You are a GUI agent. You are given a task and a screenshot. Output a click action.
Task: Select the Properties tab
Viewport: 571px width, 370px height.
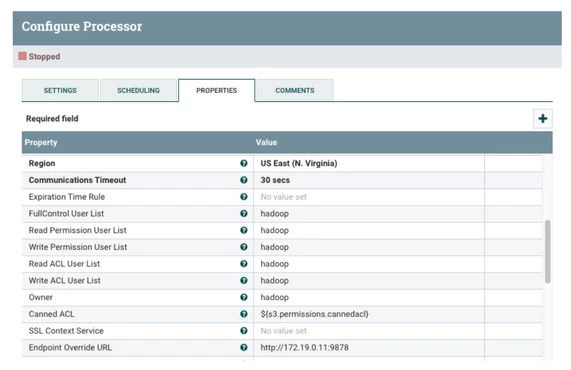tap(217, 90)
